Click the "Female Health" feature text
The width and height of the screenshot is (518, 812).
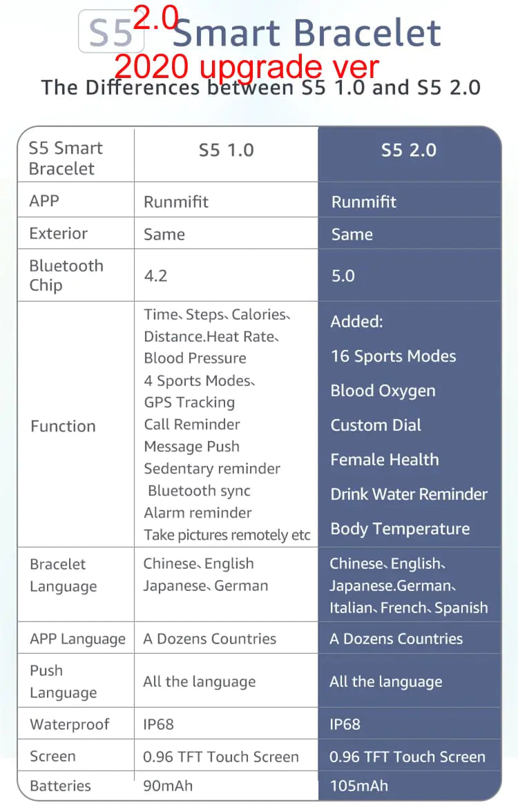click(385, 460)
